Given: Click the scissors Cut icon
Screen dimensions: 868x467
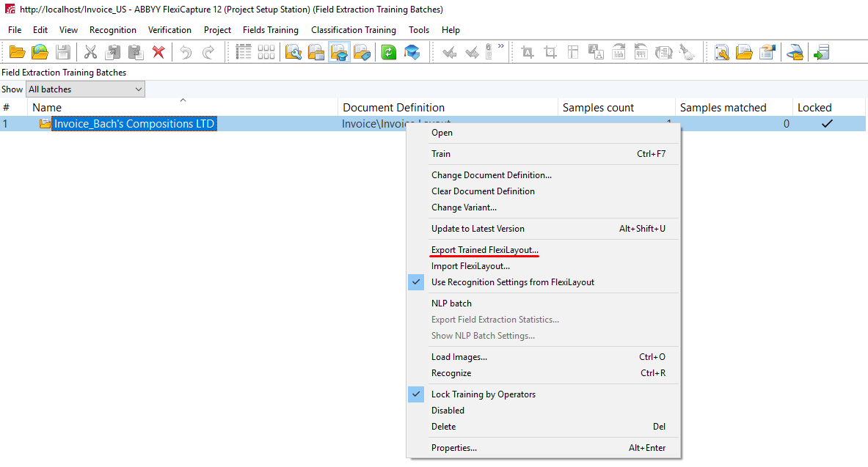Looking at the screenshot, I should pyautogui.click(x=90, y=53).
